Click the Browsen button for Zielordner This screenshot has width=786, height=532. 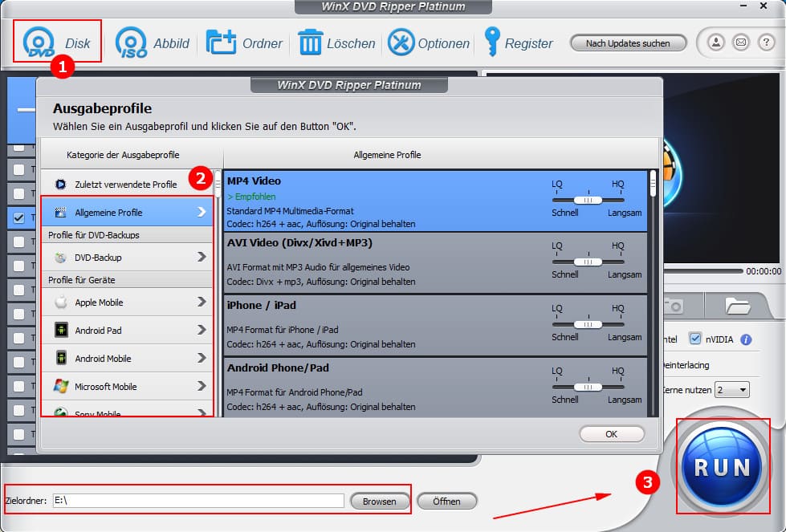pyautogui.click(x=380, y=501)
